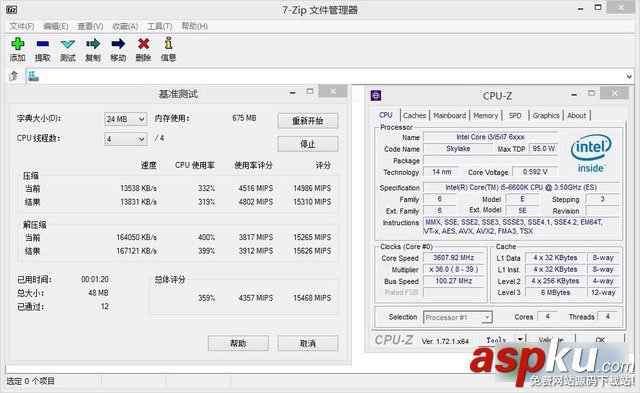Click the CPU-Z Tools button

tap(496, 339)
